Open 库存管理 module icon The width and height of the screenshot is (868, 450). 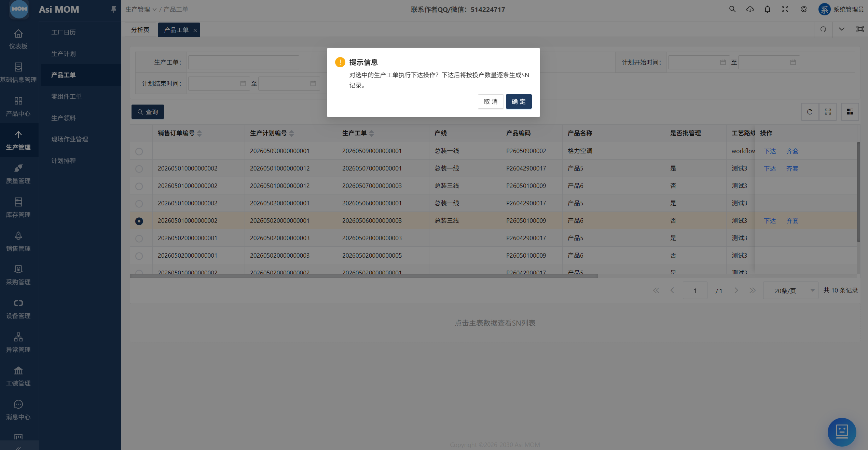(x=18, y=202)
